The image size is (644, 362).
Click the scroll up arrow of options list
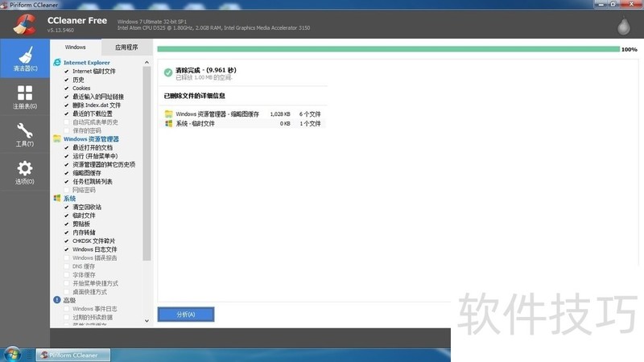(147, 63)
